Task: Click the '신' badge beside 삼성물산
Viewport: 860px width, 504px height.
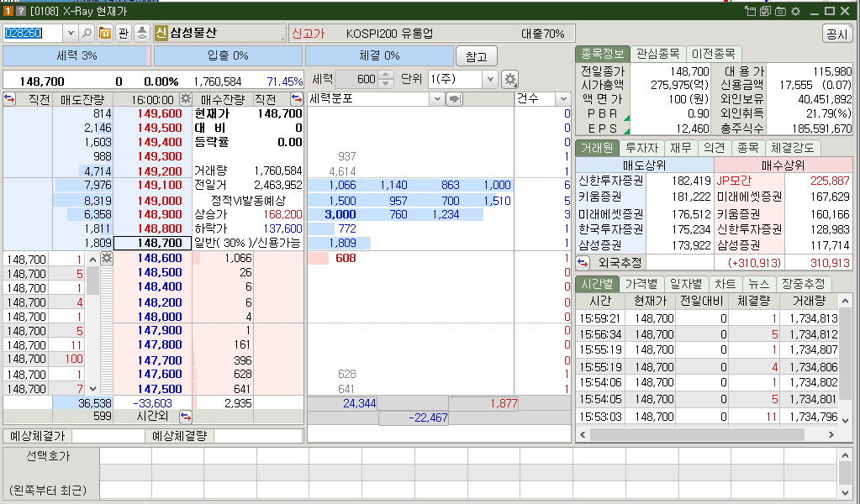Action: tap(161, 33)
